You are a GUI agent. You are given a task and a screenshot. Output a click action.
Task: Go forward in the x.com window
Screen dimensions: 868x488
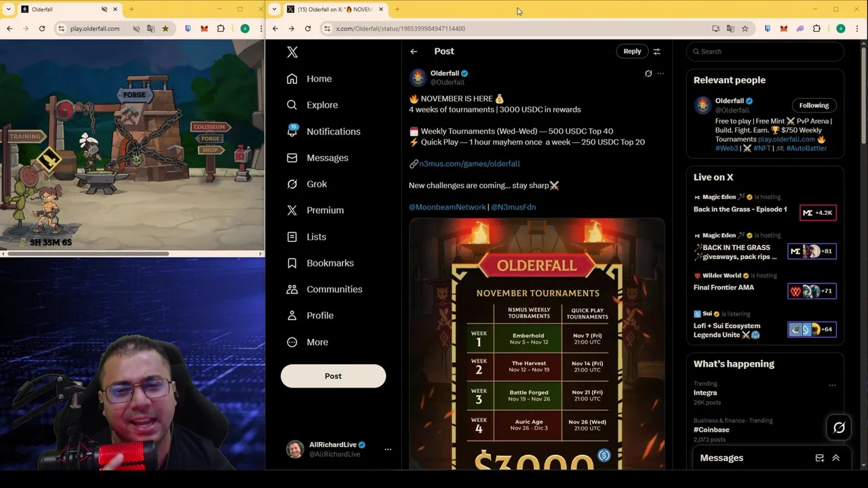(x=292, y=28)
